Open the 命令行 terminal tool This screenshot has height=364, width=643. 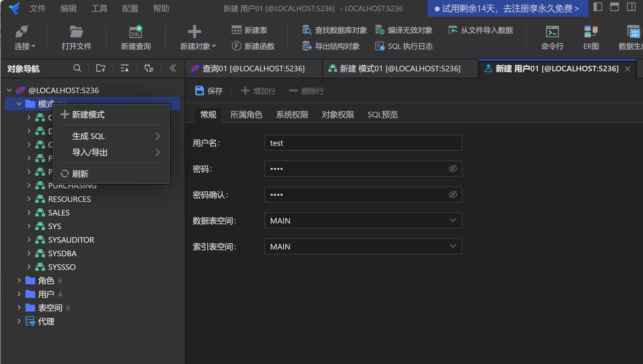[552, 38]
